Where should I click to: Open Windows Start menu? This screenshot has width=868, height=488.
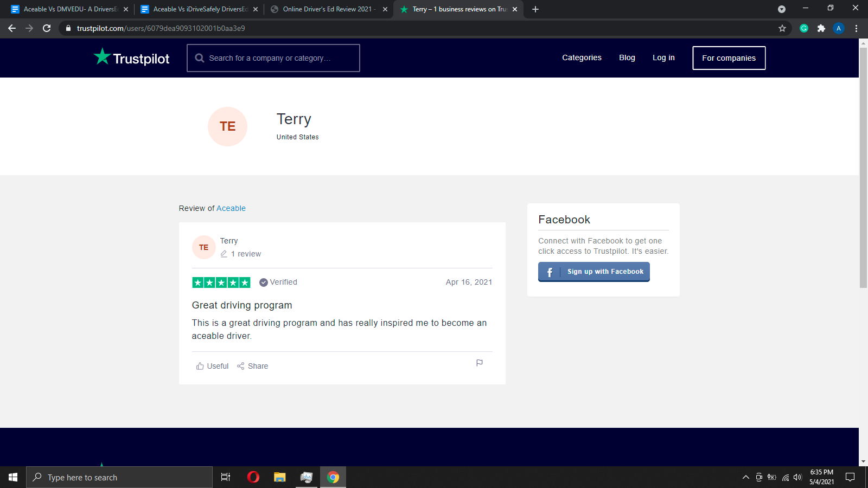point(13,477)
